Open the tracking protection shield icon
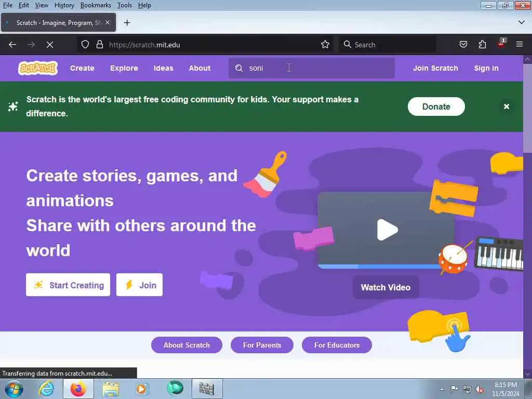This screenshot has height=399, width=532. [85, 45]
